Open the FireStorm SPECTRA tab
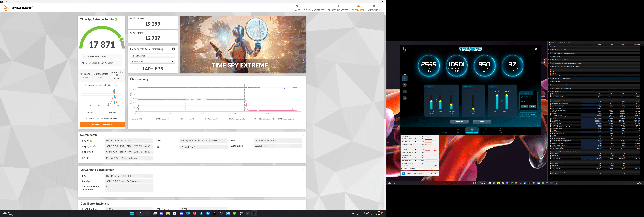 point(486,131)
